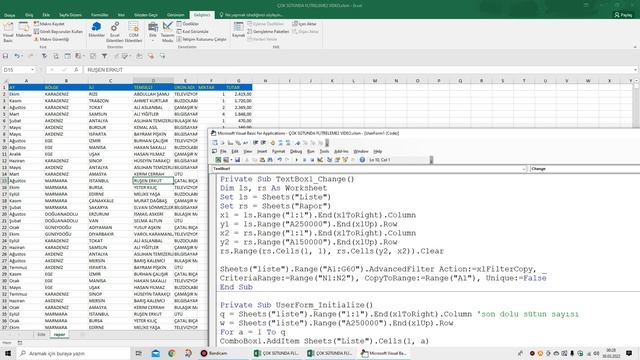Click the Design Mode icon in VBA toolbar
Screen dimensions: 640x360
[320, 160]
